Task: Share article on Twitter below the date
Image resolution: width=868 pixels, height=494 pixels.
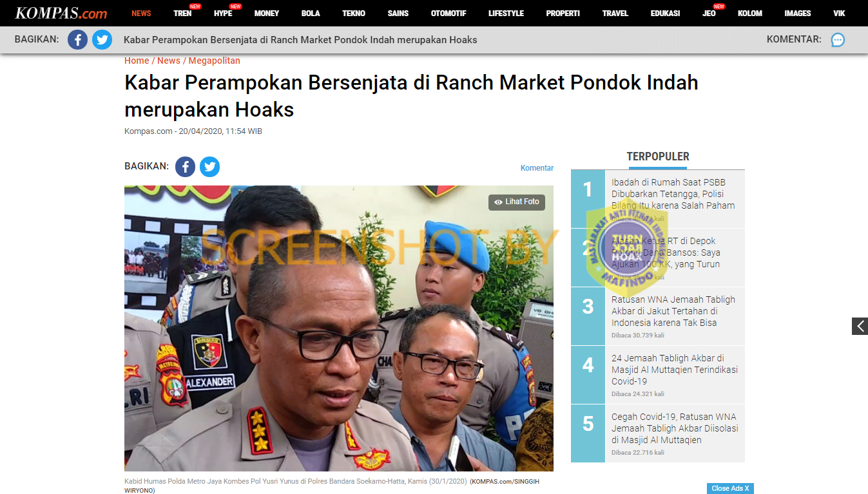Action: (x=209, y=167)
